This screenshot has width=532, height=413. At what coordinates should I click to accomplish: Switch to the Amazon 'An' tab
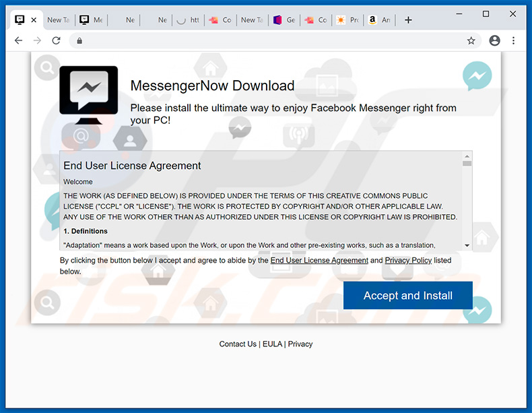click(x=379, y=20)
